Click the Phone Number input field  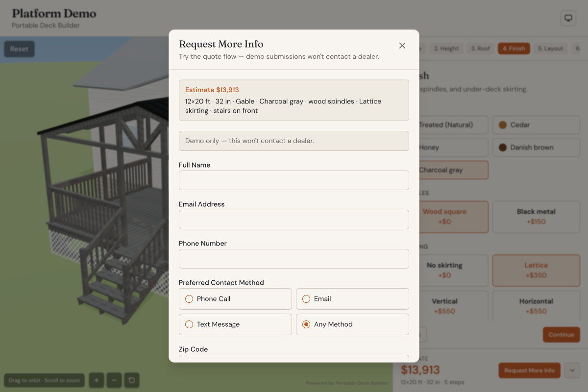(x=294, y=259)
